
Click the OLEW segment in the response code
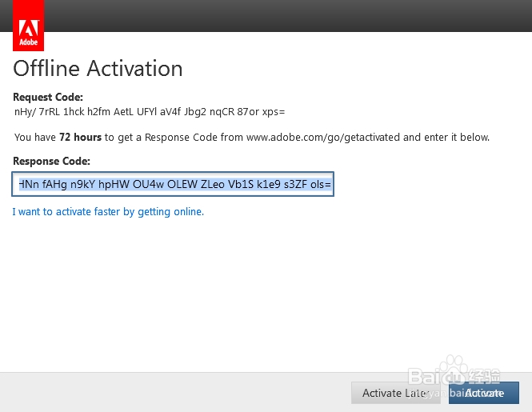183,184
